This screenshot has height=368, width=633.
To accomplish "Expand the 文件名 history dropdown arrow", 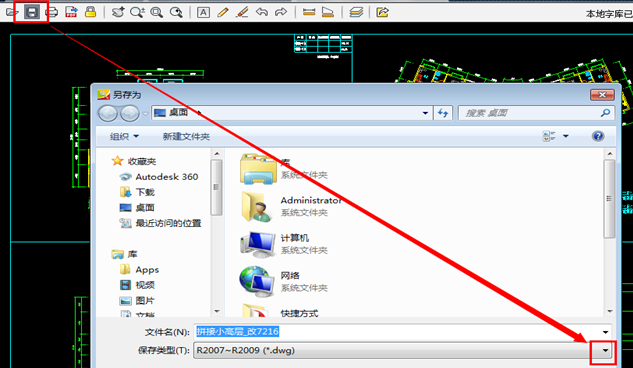I will click(606, 332).
